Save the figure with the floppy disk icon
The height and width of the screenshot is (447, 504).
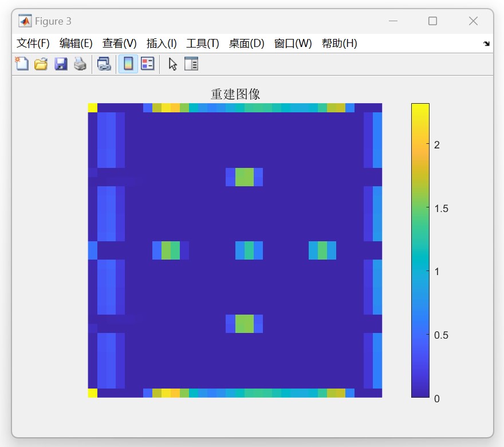61,64
